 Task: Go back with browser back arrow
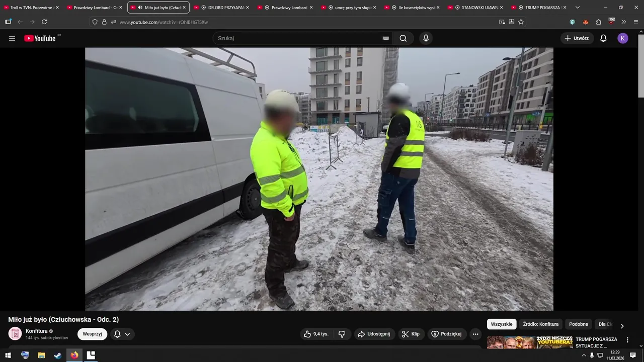20,22
